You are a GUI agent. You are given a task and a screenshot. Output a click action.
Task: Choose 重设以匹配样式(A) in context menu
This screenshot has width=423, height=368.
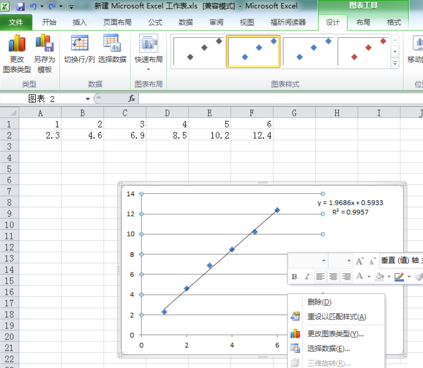[337, 317]
